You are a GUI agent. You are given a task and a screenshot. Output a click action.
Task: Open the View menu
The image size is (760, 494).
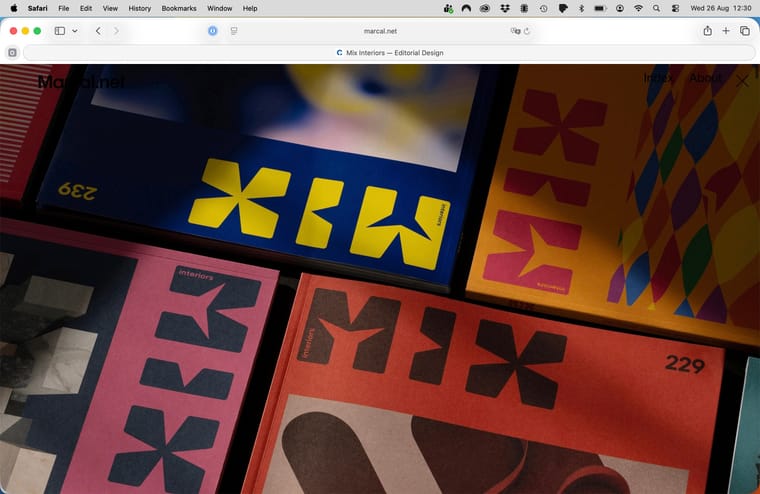[x=110, y=8]
